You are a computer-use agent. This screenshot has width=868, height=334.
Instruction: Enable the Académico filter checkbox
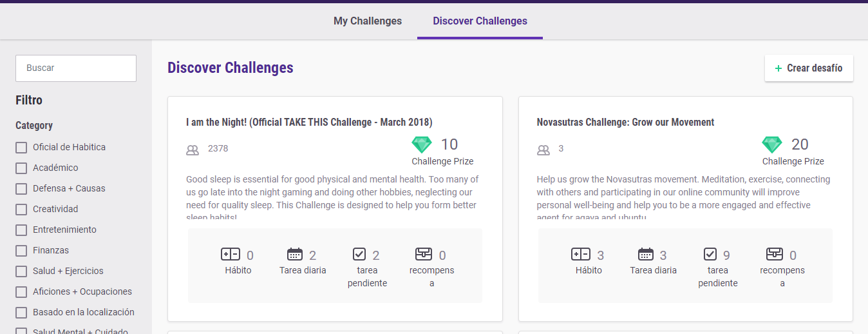21,168
